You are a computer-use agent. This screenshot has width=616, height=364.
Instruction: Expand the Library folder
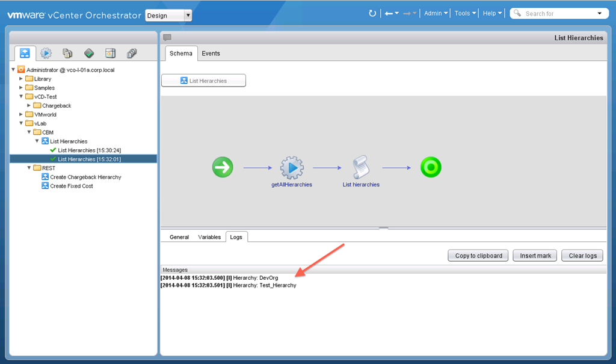[x=21, y=79]
